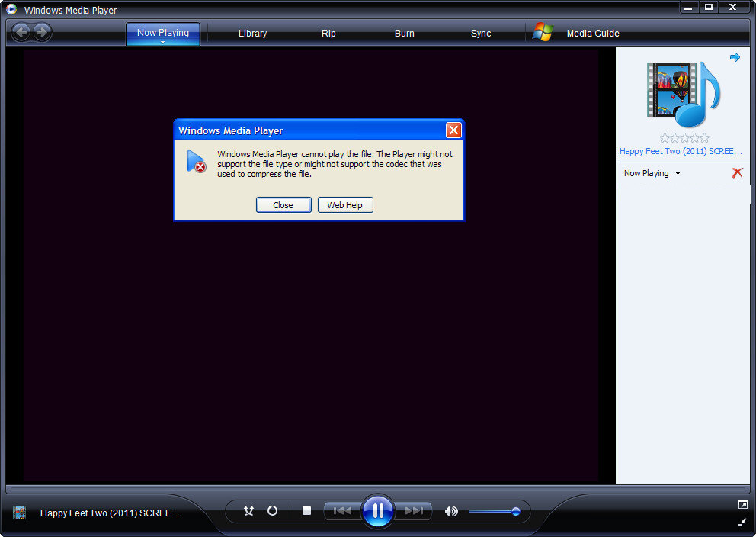Image resolution: width=756 pixels, height=537 pixels.
Task: Click the Windows Media Player title bar icon
Action: click(11, 9)
